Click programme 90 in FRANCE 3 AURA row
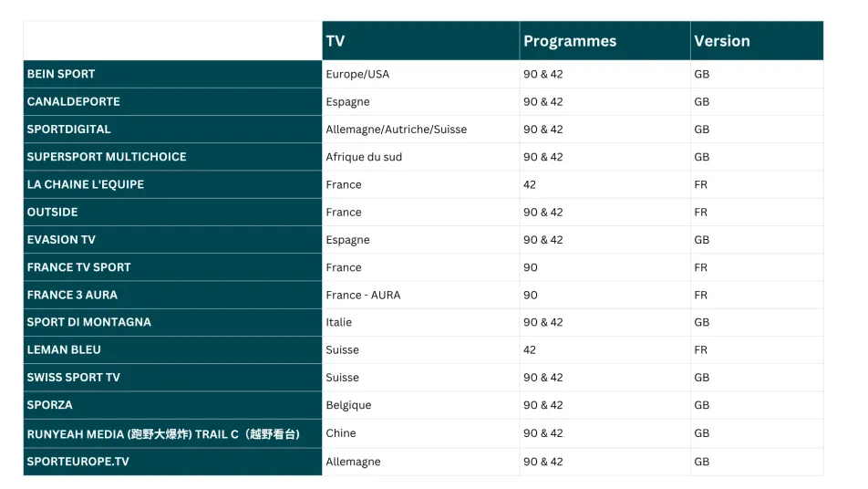This screenshot has height=489, width=868. pyautogui.click(x=531, y=296)
